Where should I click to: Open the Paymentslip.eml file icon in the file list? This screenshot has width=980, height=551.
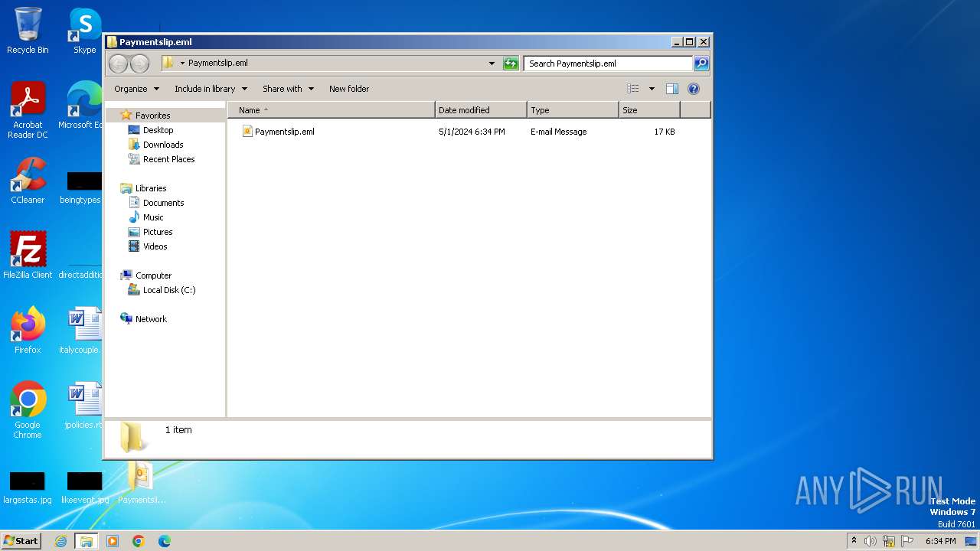pyautogui.click(x=247, y=132)
